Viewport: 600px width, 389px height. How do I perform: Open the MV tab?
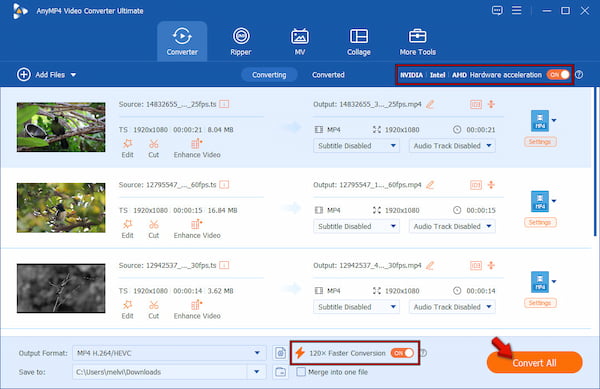pos(300,41)
